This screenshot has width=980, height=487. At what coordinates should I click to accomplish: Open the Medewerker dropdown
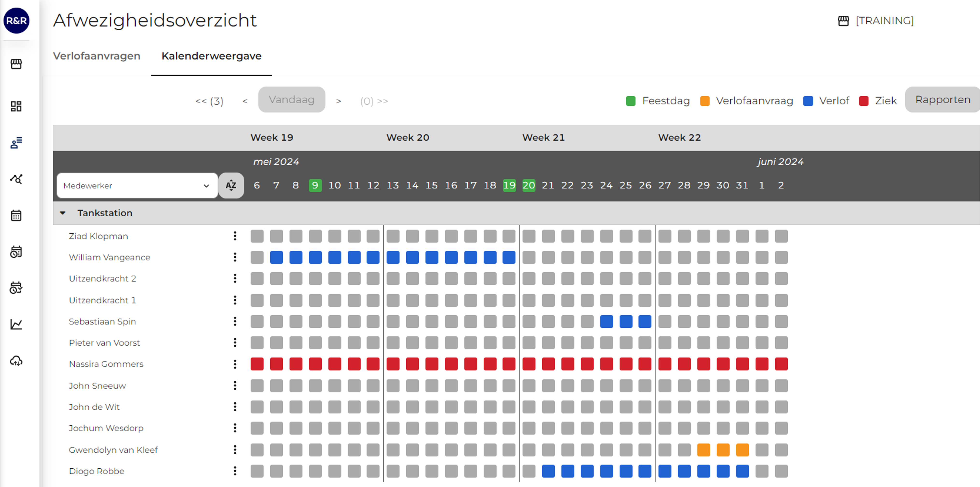pos(137,185)
